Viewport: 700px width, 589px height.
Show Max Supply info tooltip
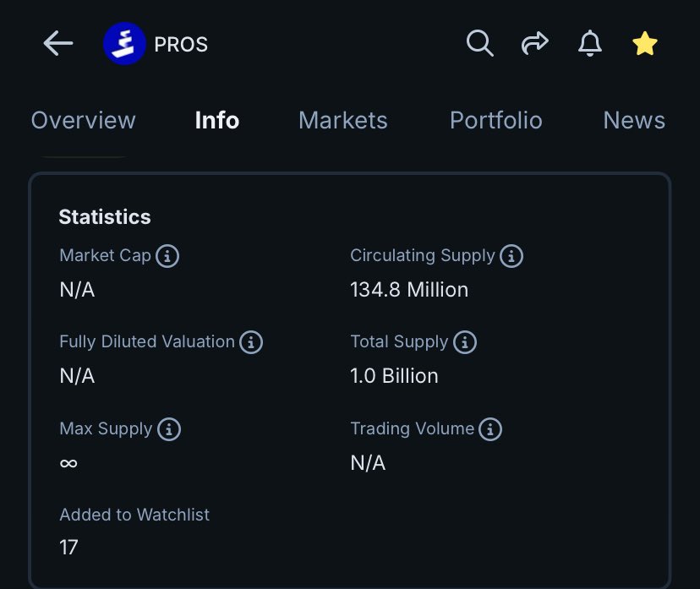pos(169,429)
